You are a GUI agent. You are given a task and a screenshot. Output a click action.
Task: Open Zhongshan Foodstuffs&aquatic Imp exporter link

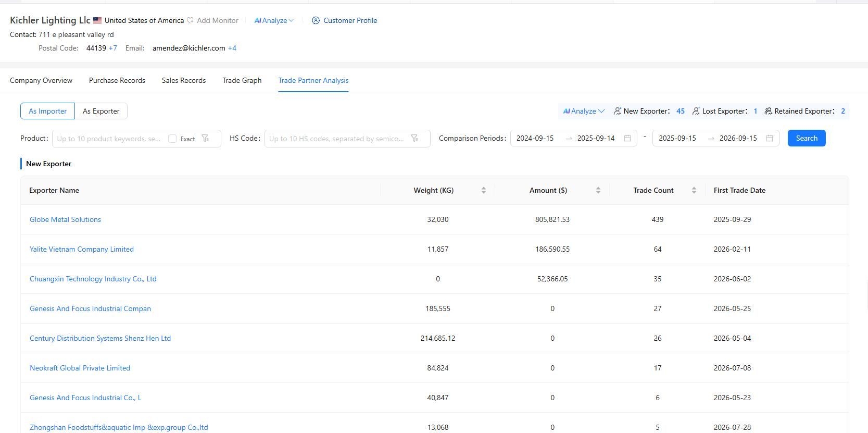click(x=119, y=427)
